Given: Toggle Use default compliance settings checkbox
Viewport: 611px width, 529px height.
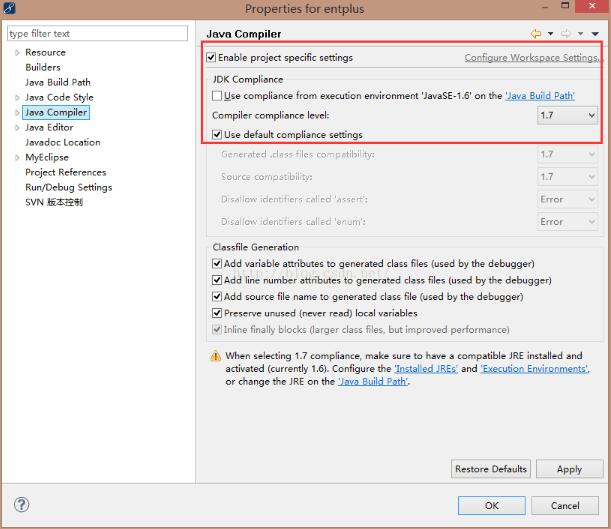Looking at the screenshot, I should (x=217, y=135).
